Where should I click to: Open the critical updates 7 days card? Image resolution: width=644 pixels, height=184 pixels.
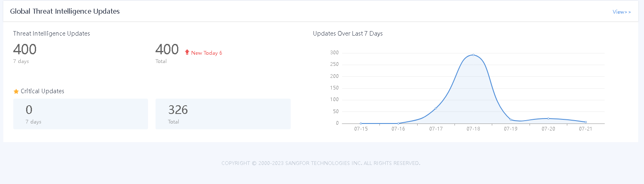coord(80,114)
